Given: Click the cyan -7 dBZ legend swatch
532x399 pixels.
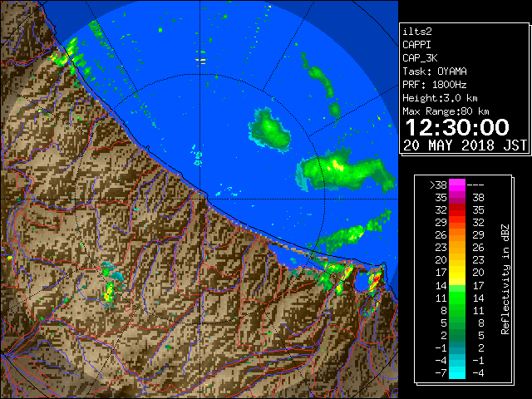Looking at the screenshot, I should [x=457, y=372].
